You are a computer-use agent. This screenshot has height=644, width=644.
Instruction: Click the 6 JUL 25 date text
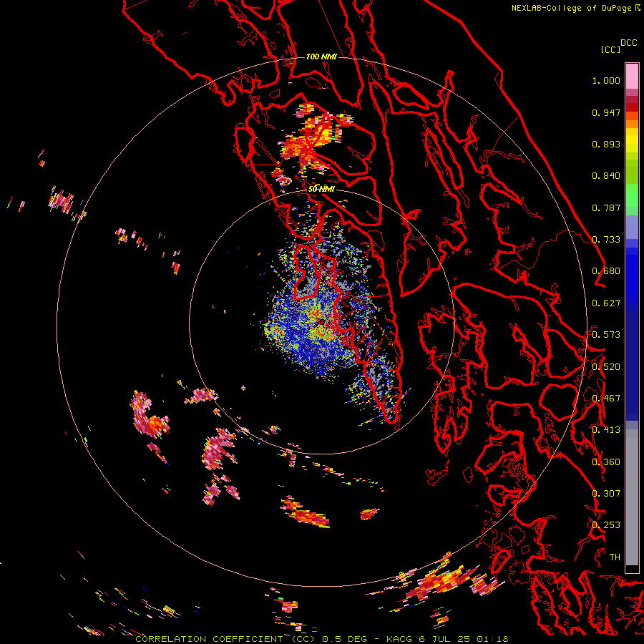(445, 639)
